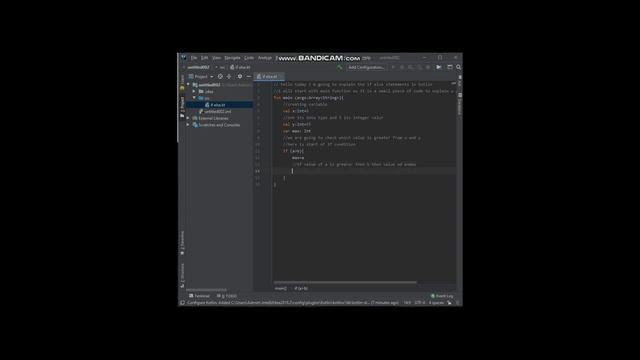Open the Structure side tool tab

click(182, 276)
